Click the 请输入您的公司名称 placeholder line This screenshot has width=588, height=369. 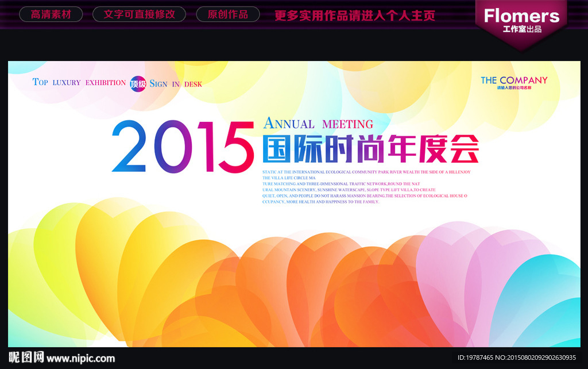(514, 88)
